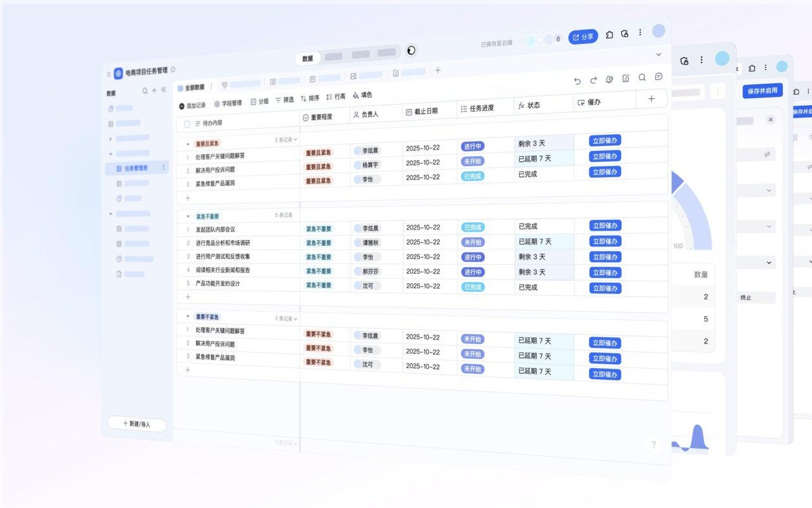Viewport: 812px width, 508px height.
Task: Collapse the 紧急不重要 group
Action: pos(189,216)
